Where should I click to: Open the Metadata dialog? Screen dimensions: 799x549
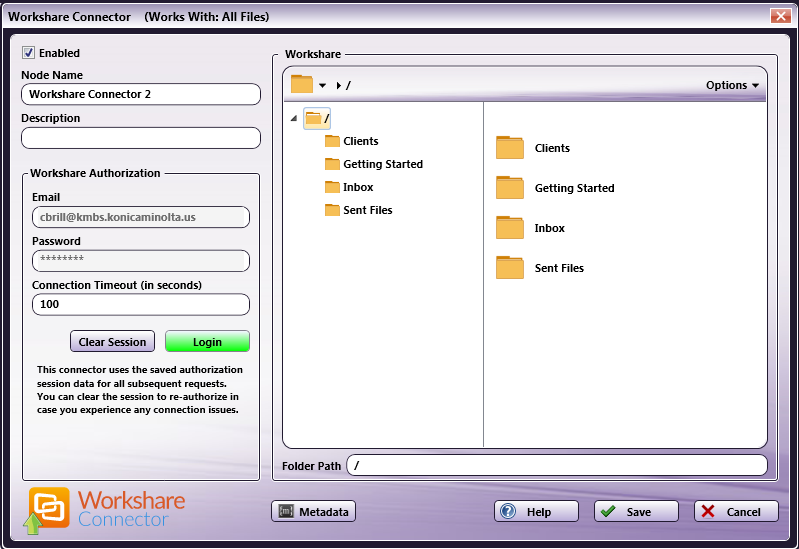[313, 511]
